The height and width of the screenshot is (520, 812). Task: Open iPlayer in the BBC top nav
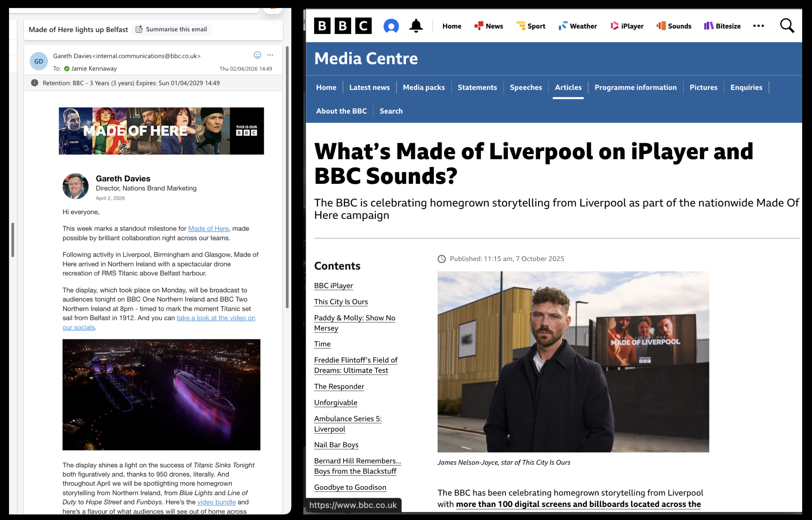coord(627,26)
